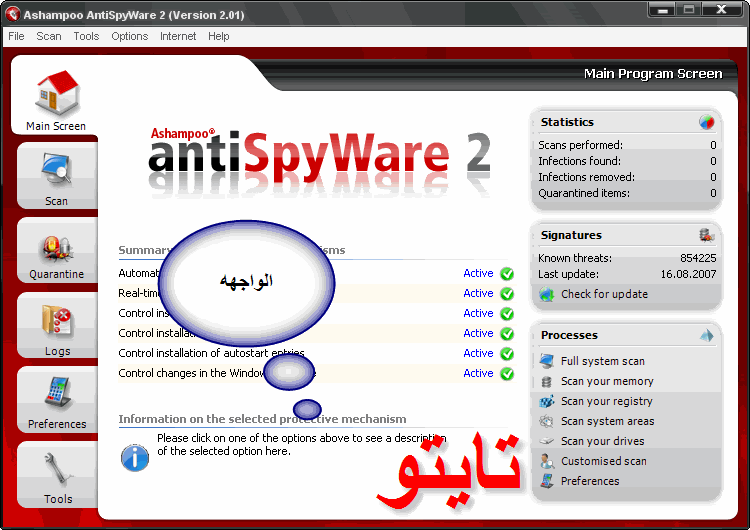Click the Processes panel header icon
Screen dimensions: 750x530
pyautogui.click(x=706, y=335)
